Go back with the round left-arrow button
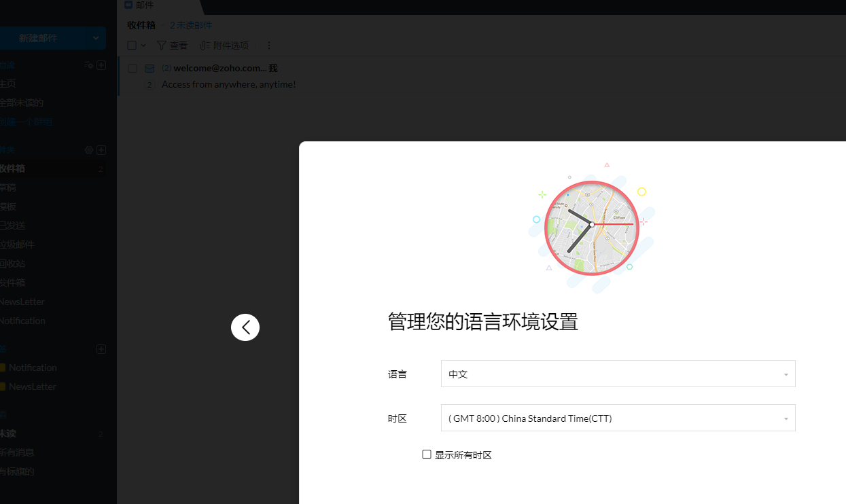The height and width of the screenshot is (504, 846). 245,327
